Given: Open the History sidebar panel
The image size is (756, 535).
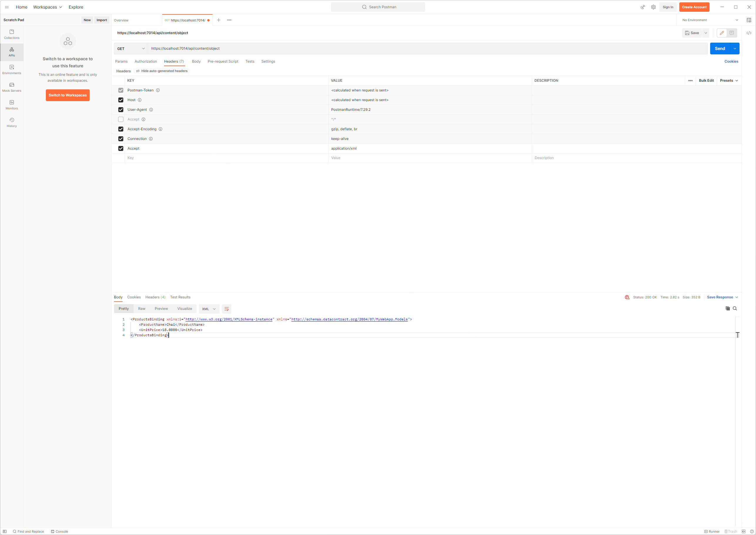Looking at the screenshot, I should click(x=11, y=122).
